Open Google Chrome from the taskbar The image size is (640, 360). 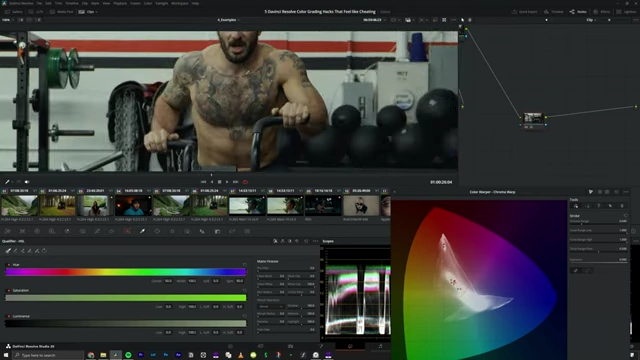click(91, 355)
